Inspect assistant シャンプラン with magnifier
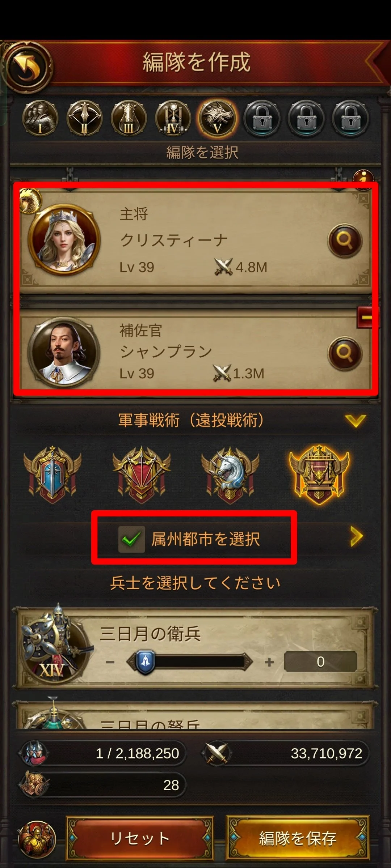 click(x=345, y=353)
